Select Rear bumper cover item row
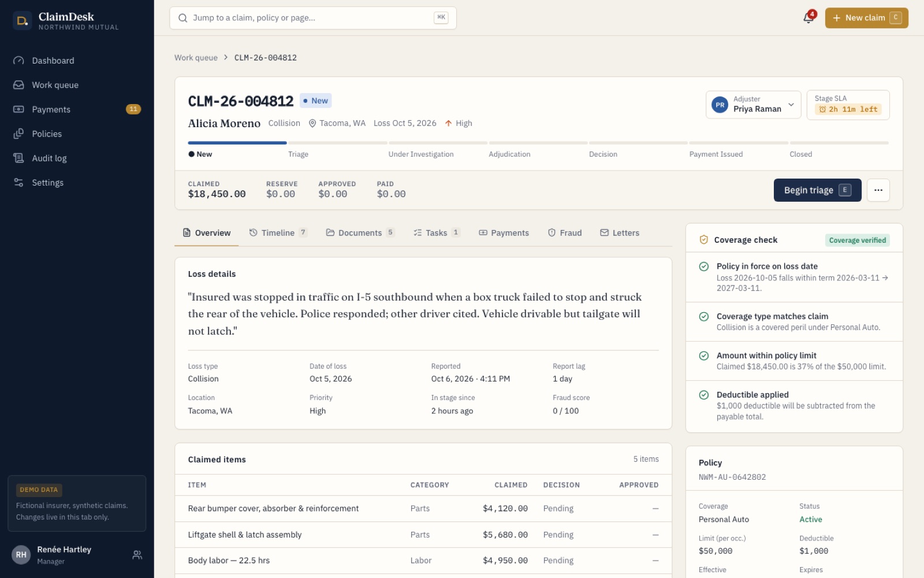The height and width of the screenshot is (578, 924). [x=423, y=509]
